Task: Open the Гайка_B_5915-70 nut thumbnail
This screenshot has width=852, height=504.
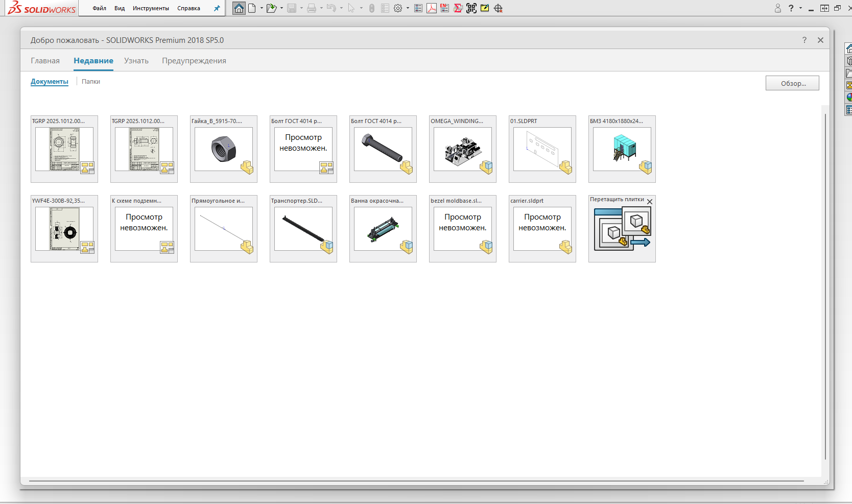Action: point(224,149)
